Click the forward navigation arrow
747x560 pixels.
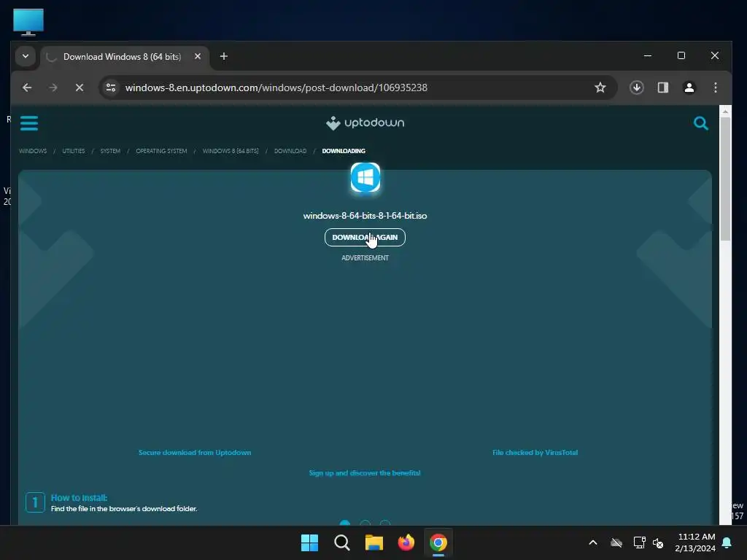[53, 87]
